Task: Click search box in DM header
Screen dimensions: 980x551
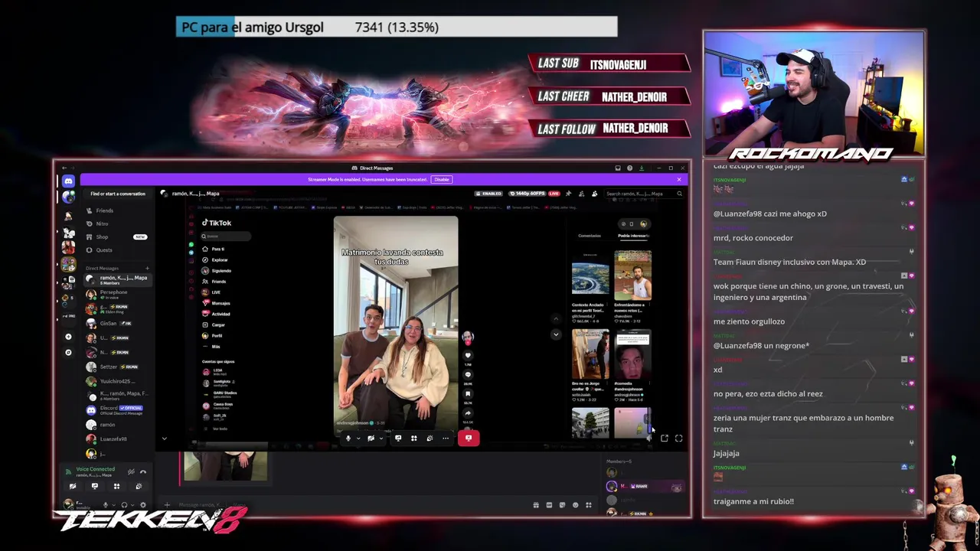Action: [642, 194]
